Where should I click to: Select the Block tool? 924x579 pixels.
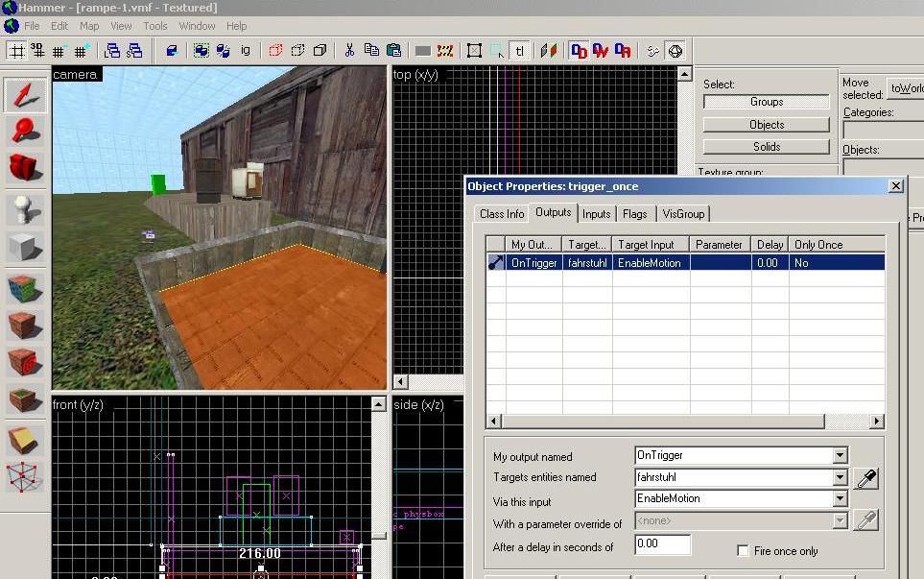pos(25,247)
